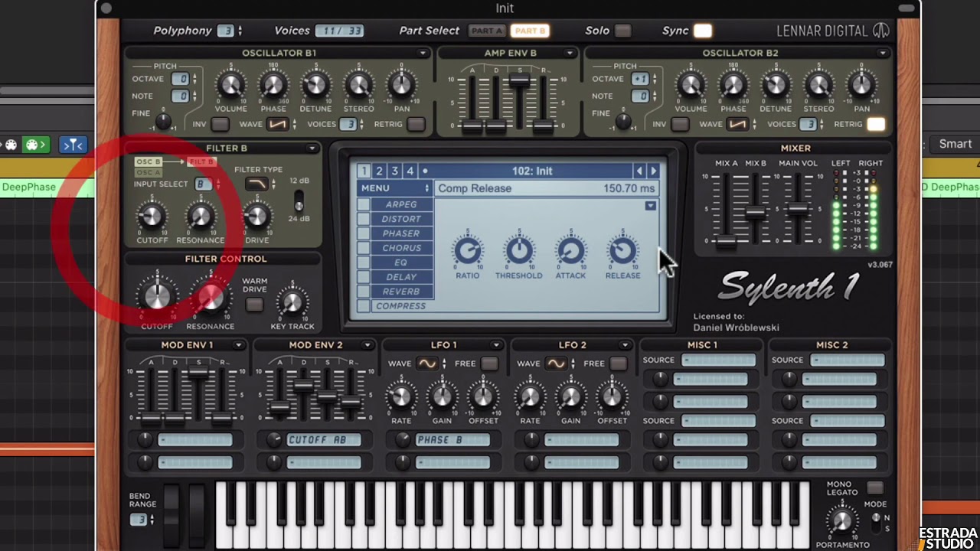Screen dimensions: 980x551
Task: Toggle the Oscillator B1 RETRIG button
Action: 416,124
